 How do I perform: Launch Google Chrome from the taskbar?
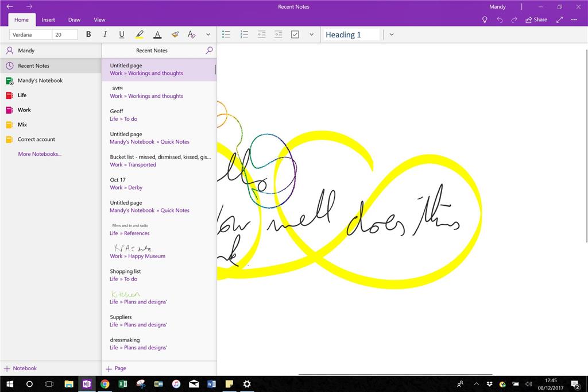coord(105,384)
